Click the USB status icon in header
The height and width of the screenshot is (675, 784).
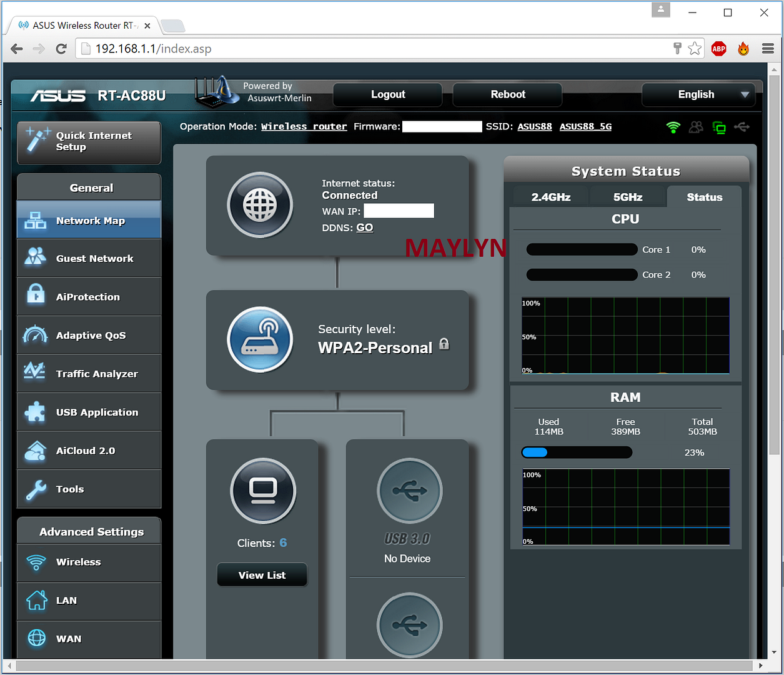(742, 127)
